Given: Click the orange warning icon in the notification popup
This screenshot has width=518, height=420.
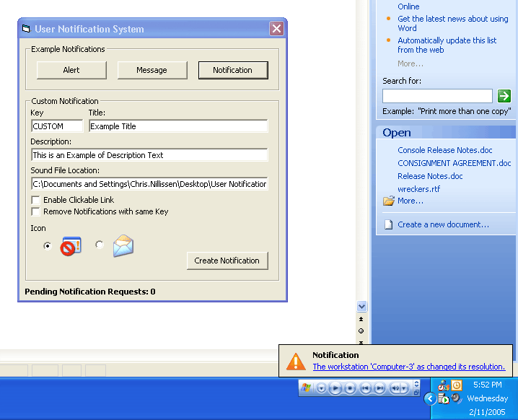Looking at the screenshot, I should 296,362.
